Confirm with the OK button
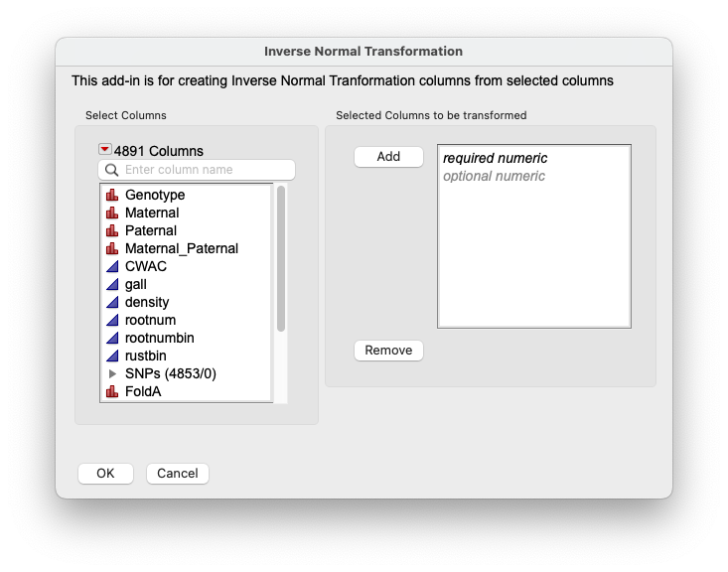The height and width of the screenshot is (572, 728). pyautogui.click(x=105, y=473)
